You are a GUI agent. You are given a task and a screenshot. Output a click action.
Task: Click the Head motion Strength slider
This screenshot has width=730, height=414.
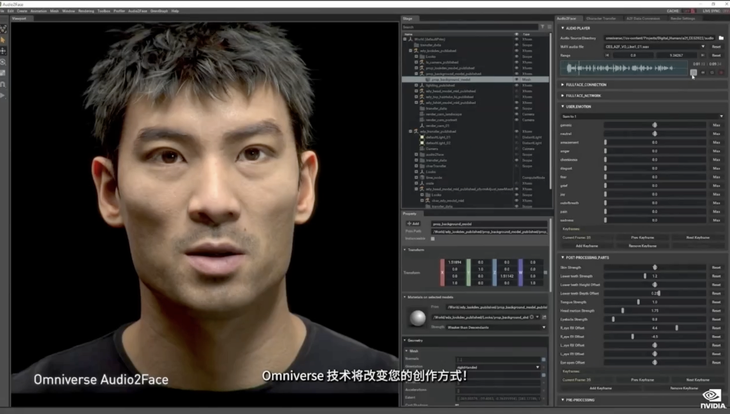655,311
